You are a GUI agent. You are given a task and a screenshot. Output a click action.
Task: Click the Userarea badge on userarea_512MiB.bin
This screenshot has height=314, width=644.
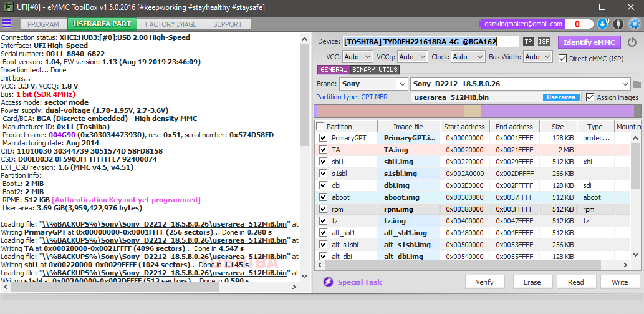coord(562,97)
